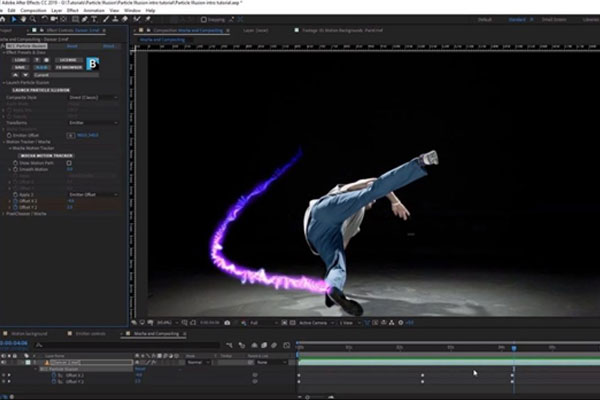Select the Pen tool
Viewport: 600px width, 400px height.
85,19
